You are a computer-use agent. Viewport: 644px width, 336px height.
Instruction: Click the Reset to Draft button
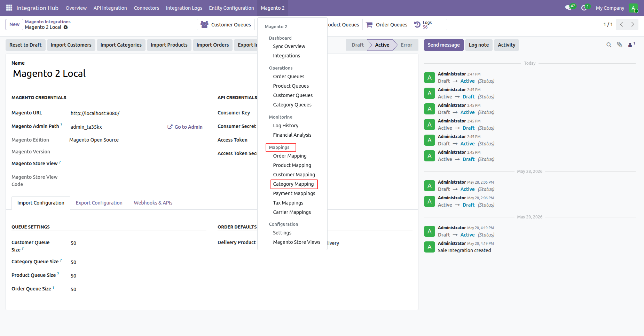25,45
